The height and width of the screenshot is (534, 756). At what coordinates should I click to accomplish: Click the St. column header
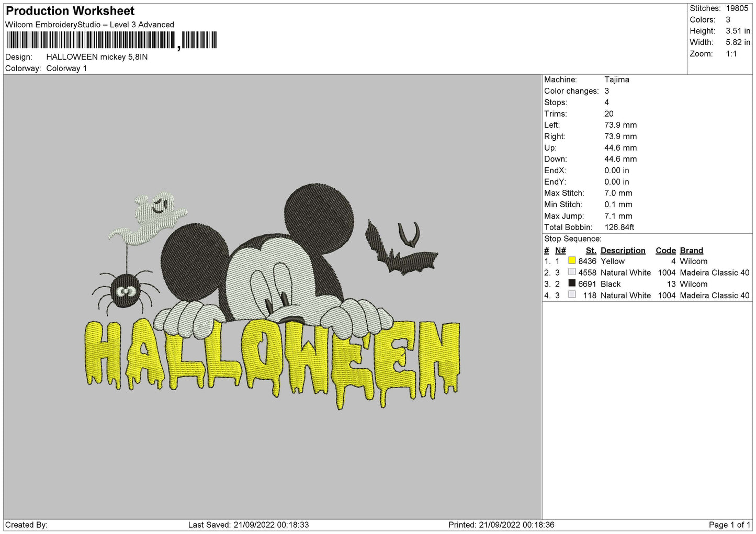click(591, 251)
